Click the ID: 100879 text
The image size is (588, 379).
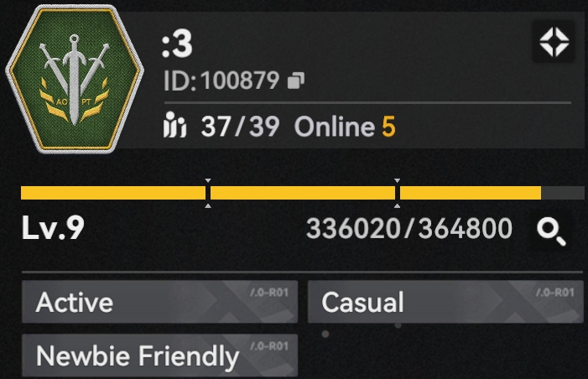tap(221, 80)
